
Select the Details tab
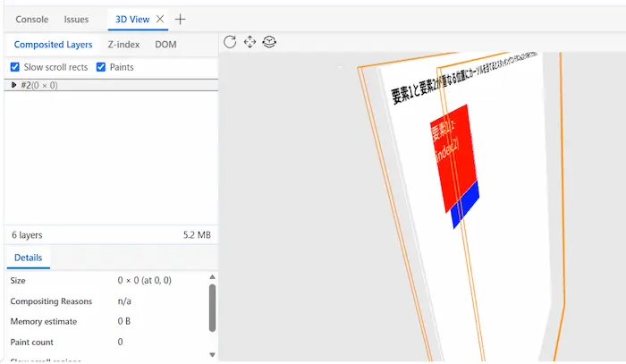tap(28, 258)
